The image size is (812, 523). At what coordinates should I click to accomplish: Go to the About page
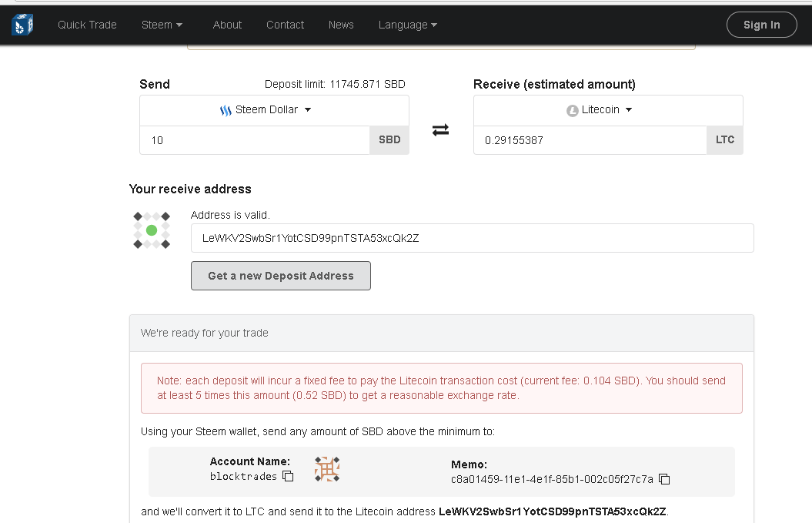point(227,25)
